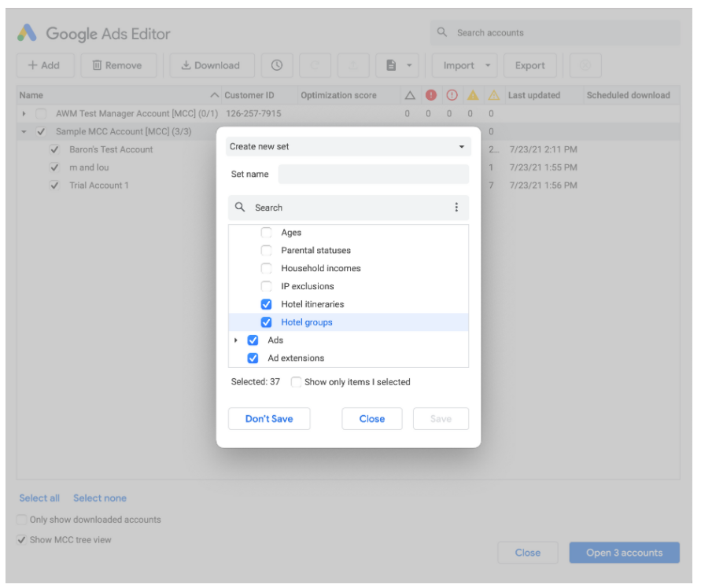The height and width of the screenshot is (588, 701).
Task: Click the refresh arrow toolbar icon
Action: (315, 65)
